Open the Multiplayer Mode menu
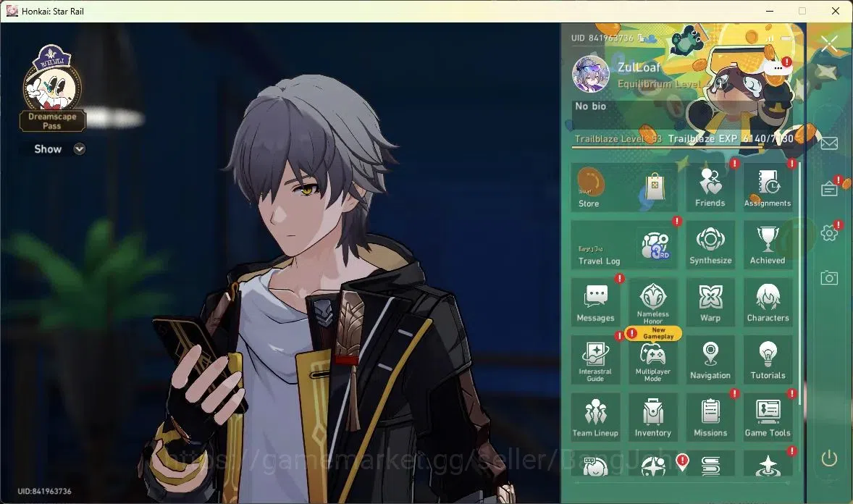Viewport: 853px width, 504px height. click(653, 360)
